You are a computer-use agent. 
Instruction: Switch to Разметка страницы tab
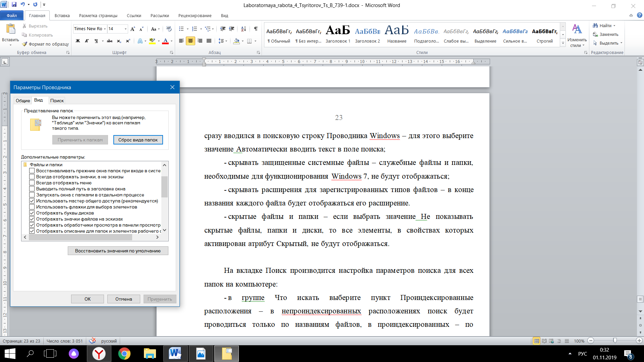pyautogui.click(x=98, y=15)
